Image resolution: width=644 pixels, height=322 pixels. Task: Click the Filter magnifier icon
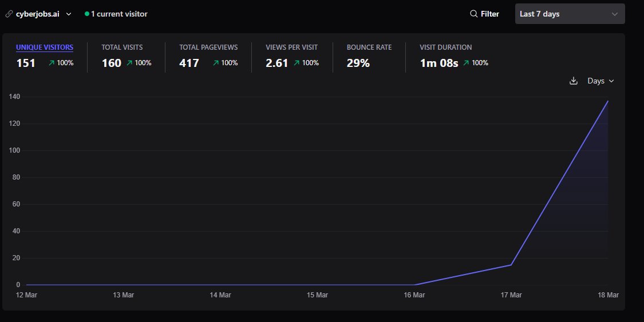click(x=473, y=14)
